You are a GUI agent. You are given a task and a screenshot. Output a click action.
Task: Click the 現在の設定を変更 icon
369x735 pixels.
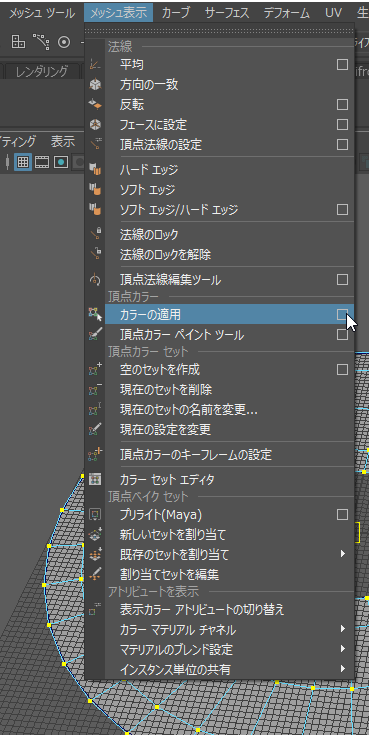[x=95, y=429]
